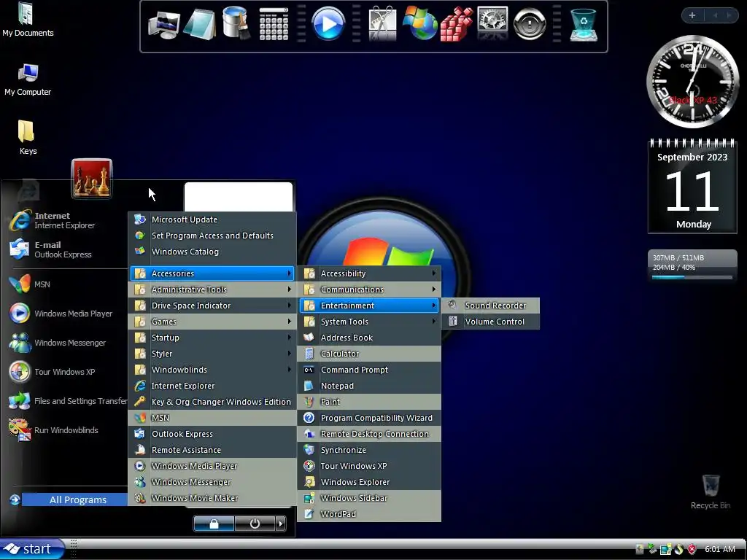Click the start button on taskbar

coord(31,549)
